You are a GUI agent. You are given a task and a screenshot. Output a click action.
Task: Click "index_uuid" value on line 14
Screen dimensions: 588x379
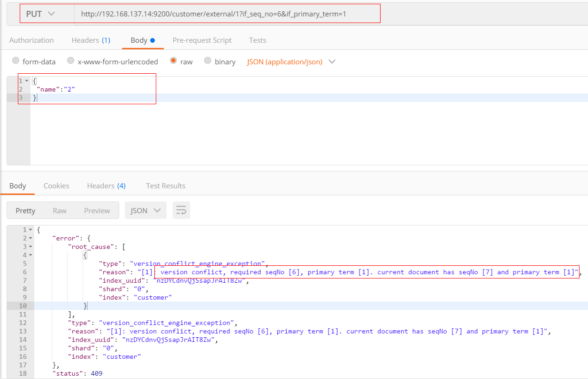tap(168, 340)
